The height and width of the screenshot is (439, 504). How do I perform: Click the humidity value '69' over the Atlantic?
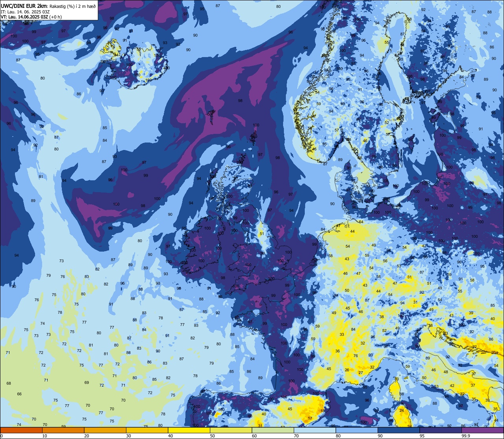click(87, 383)
